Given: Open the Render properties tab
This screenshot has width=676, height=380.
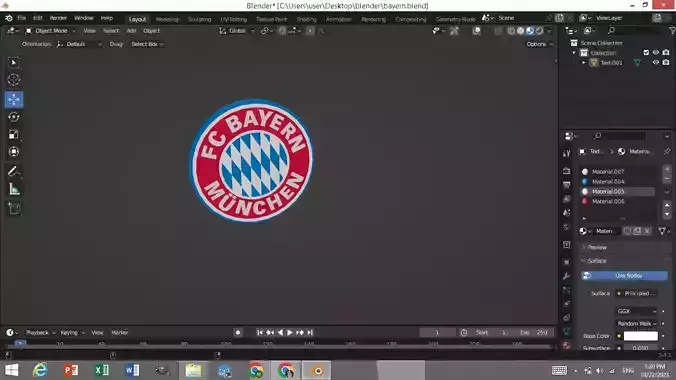Looking at the screenshot, I should click(x=566, y=171).
